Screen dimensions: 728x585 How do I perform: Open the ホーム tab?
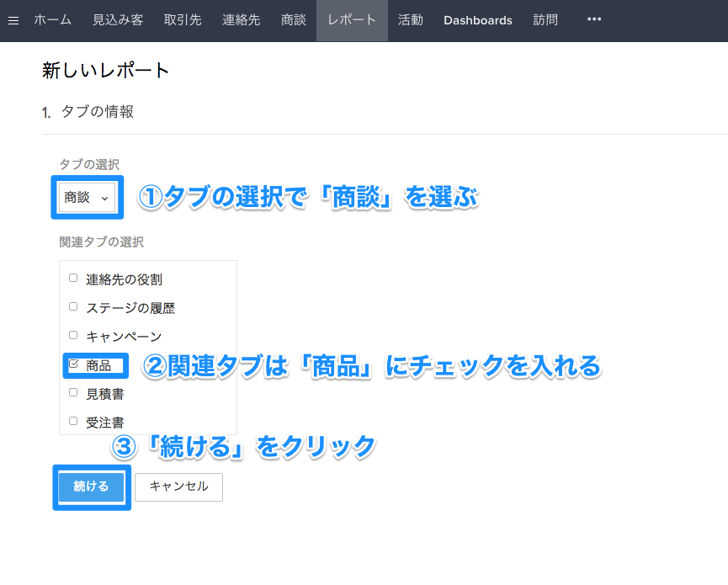pos(52,20)
